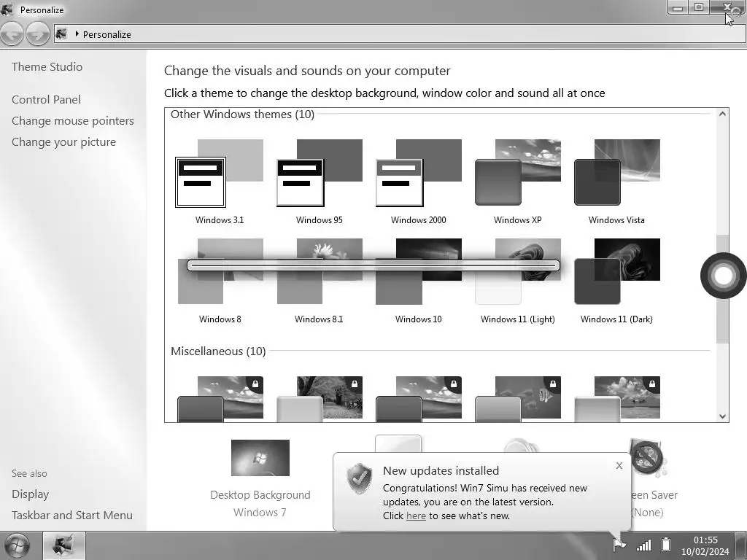
Task: Select locked autumn trees Miscellaneous theme
Action: 320,399
